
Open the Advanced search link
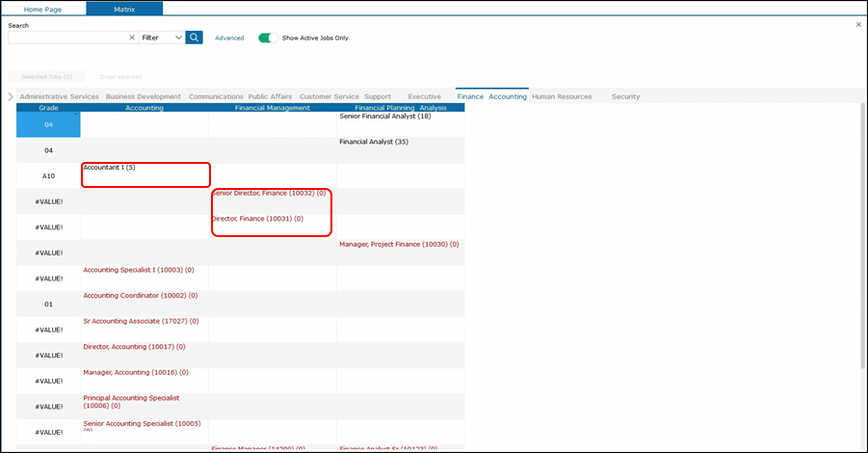[x=229, y=38]
